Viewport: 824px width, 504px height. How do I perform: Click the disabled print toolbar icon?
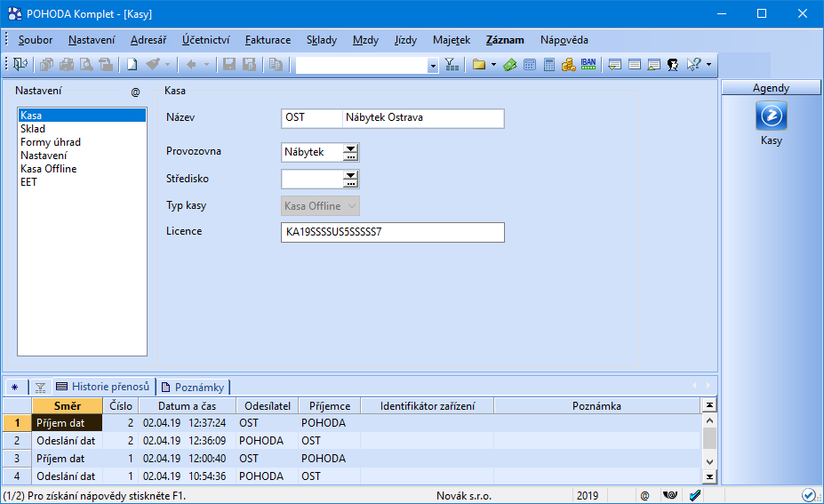pyautogui.click(x=66, y=65)
